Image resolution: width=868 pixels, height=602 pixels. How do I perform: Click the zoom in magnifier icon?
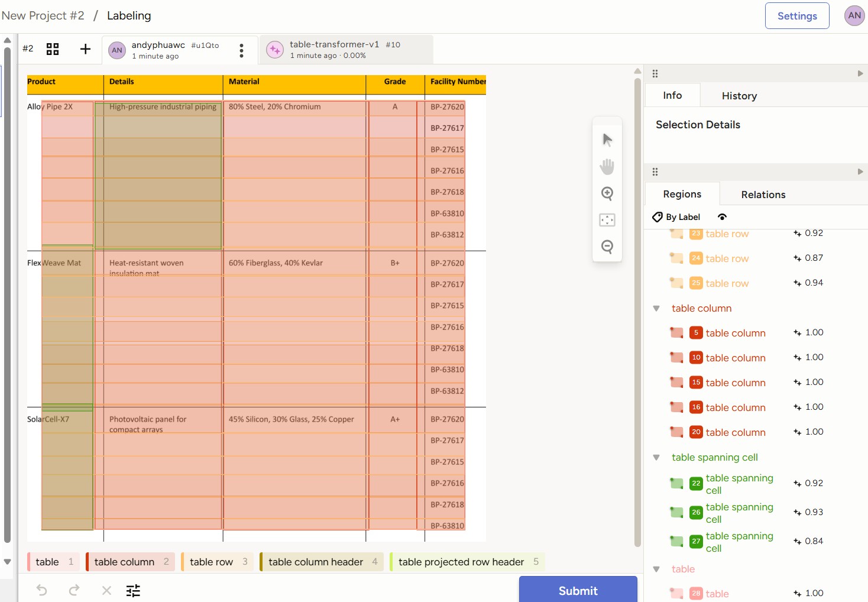pos(607,193)
